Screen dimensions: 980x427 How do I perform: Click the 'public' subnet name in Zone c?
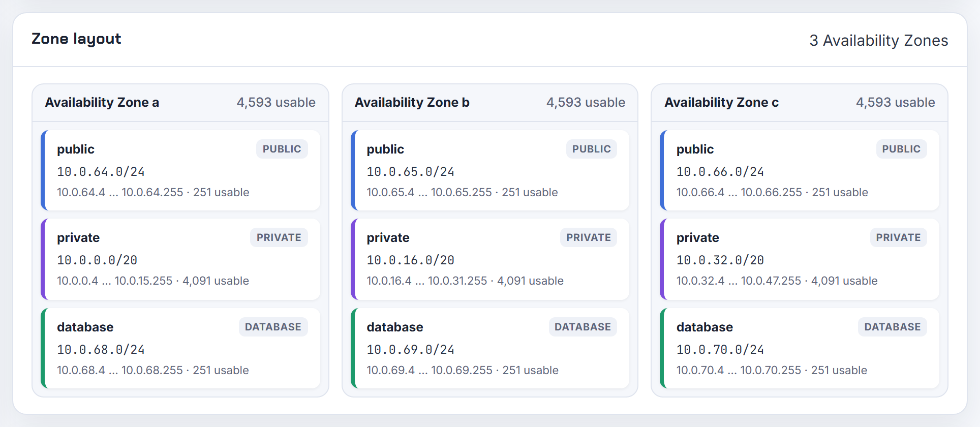pyautogui.click(x=695, y=149)
